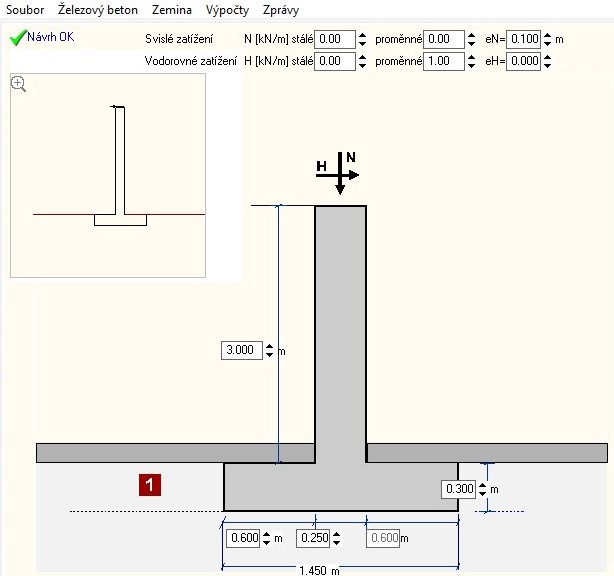Open the Železový beton menu

point(98,9)
